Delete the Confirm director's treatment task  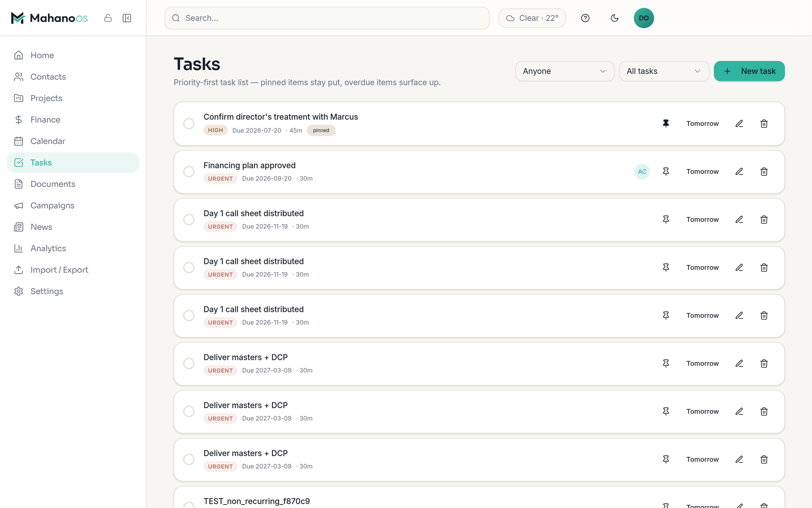click(x=764, y=124)
